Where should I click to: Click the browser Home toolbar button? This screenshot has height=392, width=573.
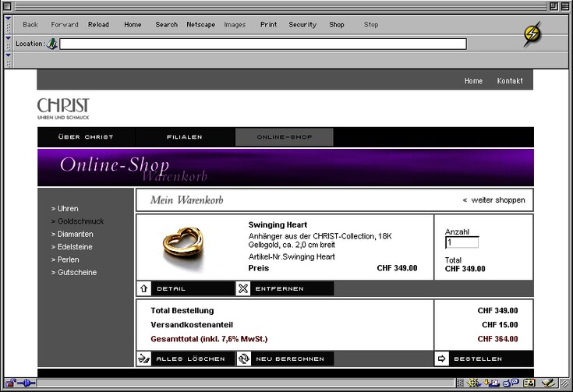click(133, 24)
